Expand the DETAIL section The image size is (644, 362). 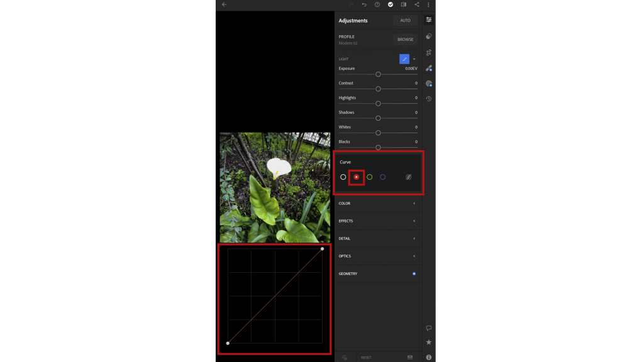pos(378,238)
